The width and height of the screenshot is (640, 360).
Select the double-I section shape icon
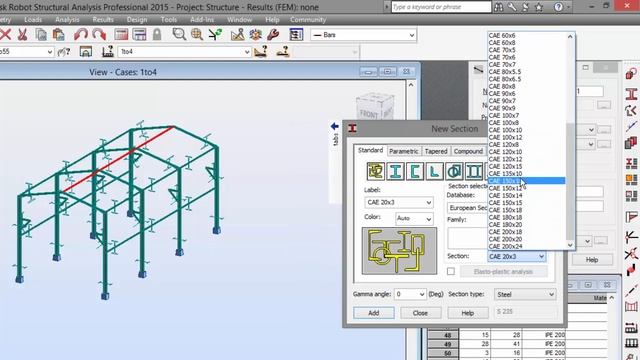coord(473,171)
